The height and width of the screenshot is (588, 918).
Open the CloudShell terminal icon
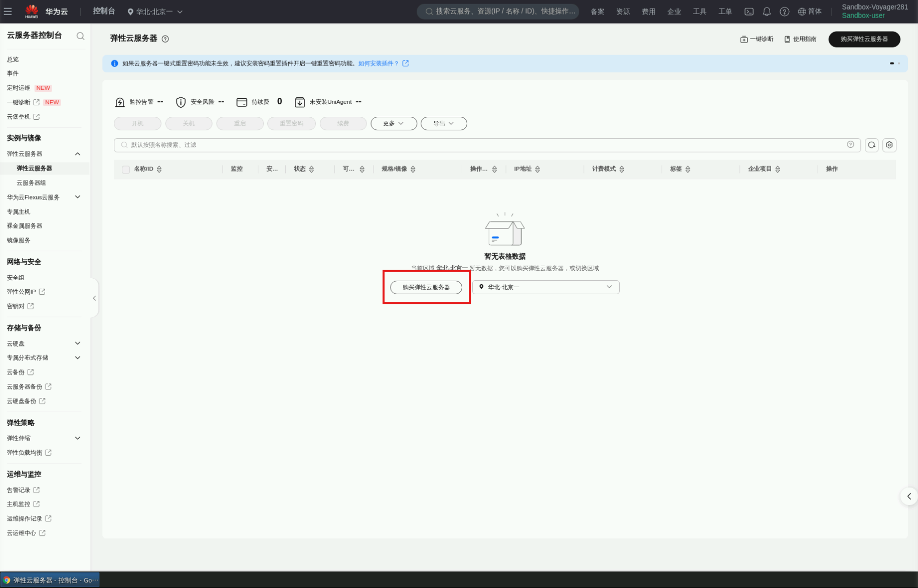tap(749, 12)
